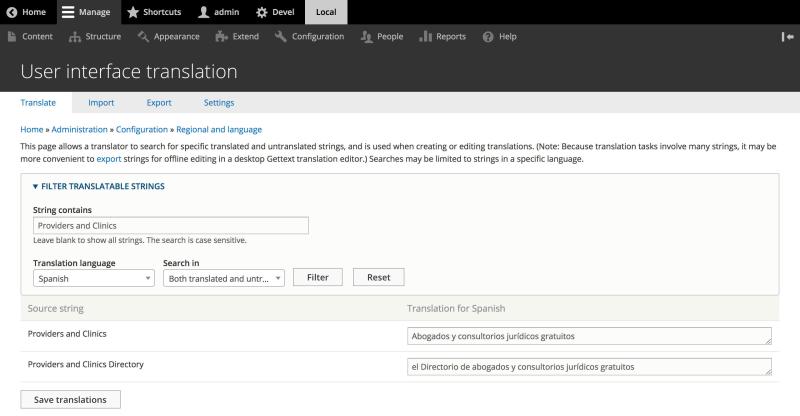This screenshot has height=416, width=800.
Task: Click the Reset button
Action: [x=379, y=277]
